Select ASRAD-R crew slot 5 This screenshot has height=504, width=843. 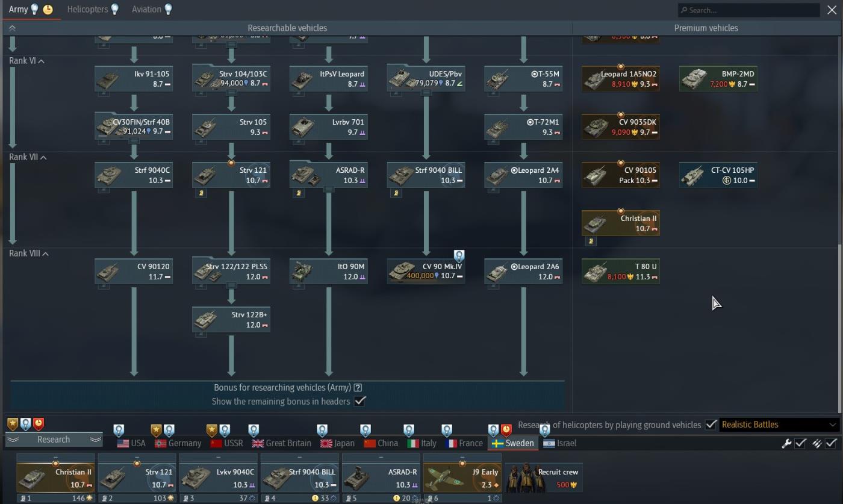(x=381, y=478)
